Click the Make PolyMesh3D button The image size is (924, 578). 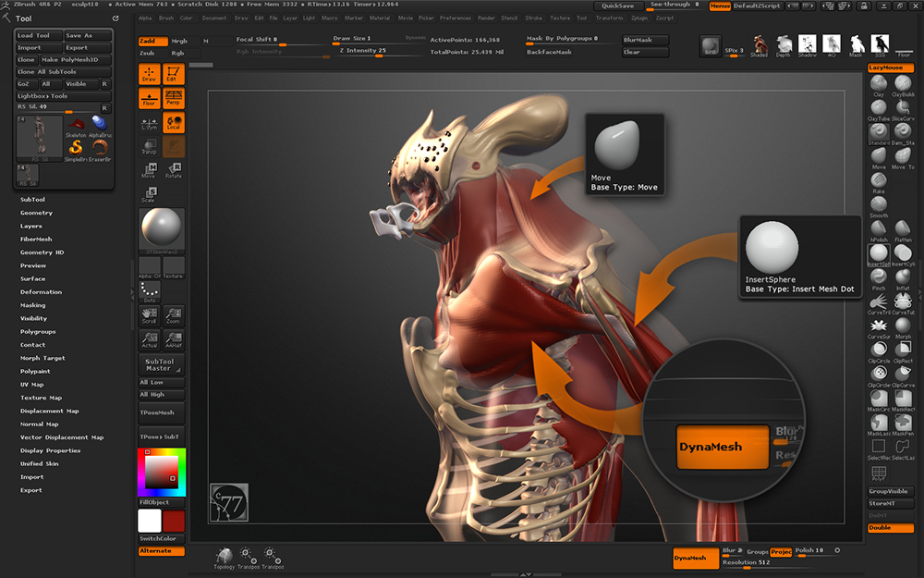click(76, 60)
